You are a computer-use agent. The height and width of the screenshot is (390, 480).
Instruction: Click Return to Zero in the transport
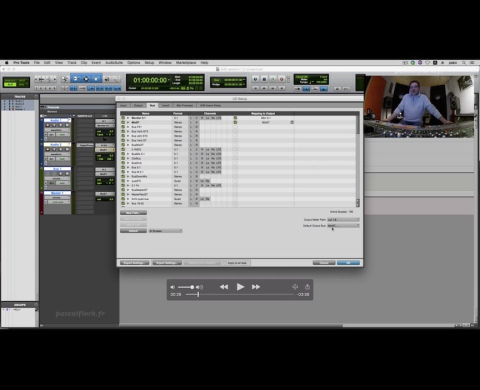[x=255, y=88]
